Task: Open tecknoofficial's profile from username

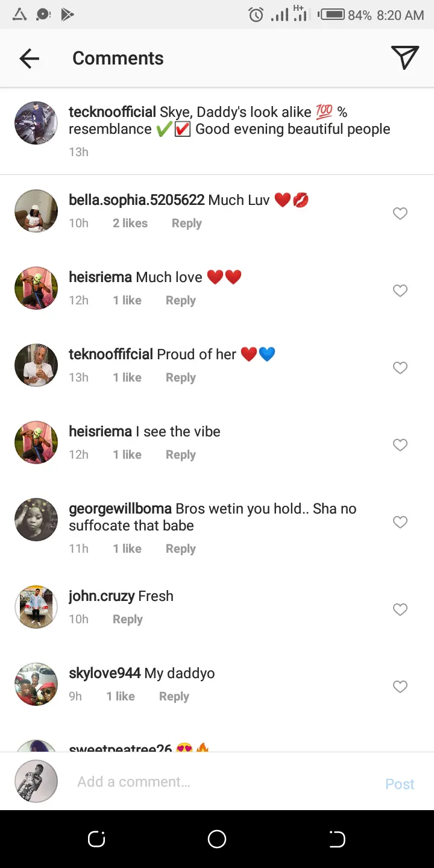Action: [112, 112]
